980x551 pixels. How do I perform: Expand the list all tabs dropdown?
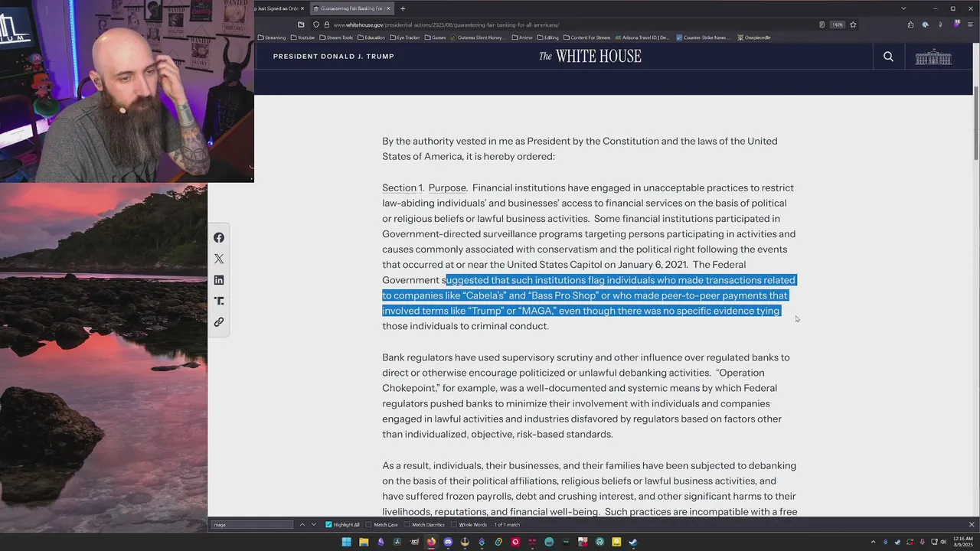tap(903, 8)
